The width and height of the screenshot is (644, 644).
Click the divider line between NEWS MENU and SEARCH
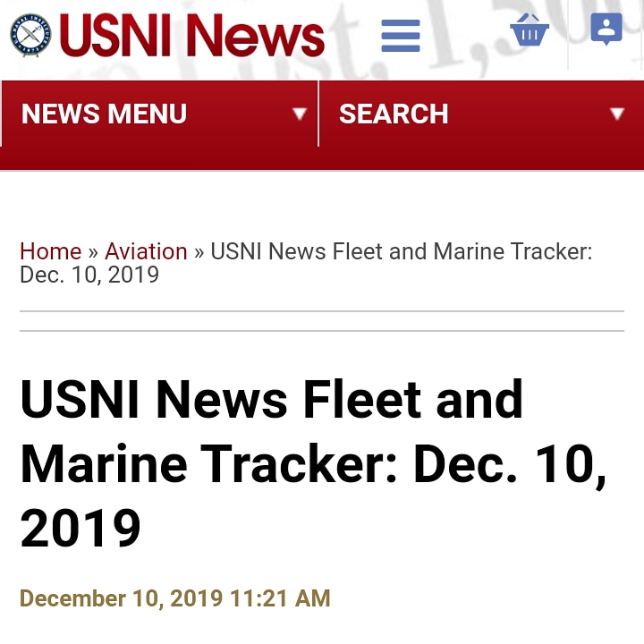click(x=318, y=114)
